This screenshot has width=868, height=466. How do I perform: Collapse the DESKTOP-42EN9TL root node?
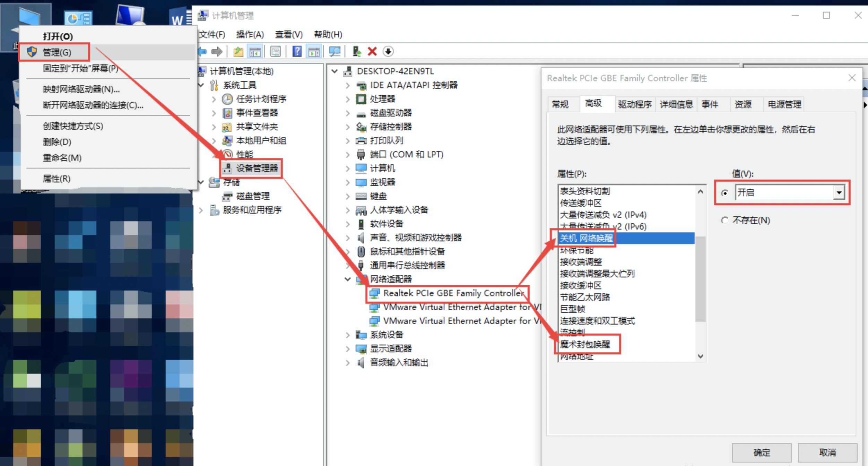tap(334, 71)
